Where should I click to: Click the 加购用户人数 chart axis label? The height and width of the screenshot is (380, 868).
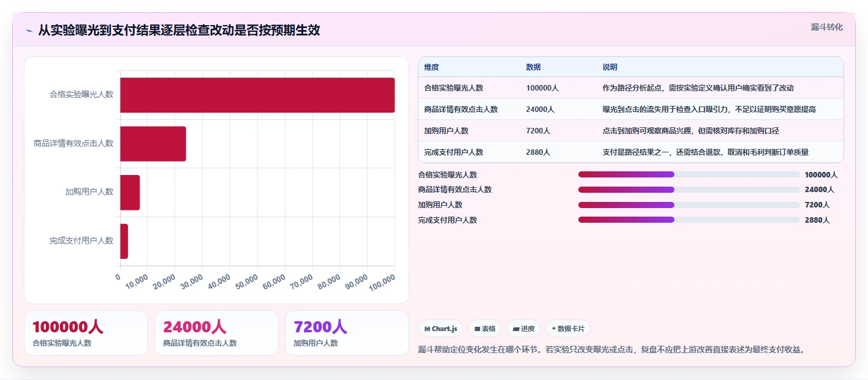(x=89, y=192)
